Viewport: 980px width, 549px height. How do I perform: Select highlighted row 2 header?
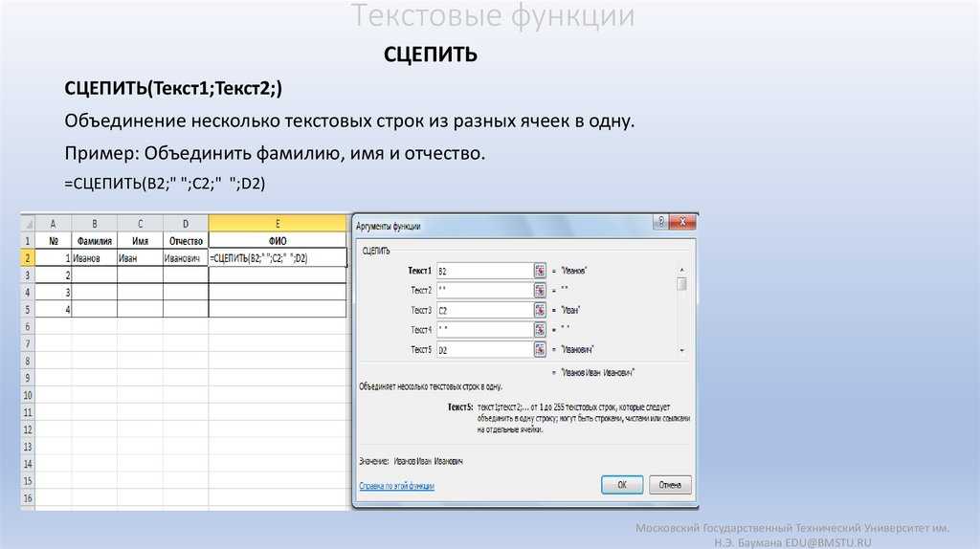pyautogui.click(x=28, y=257)
